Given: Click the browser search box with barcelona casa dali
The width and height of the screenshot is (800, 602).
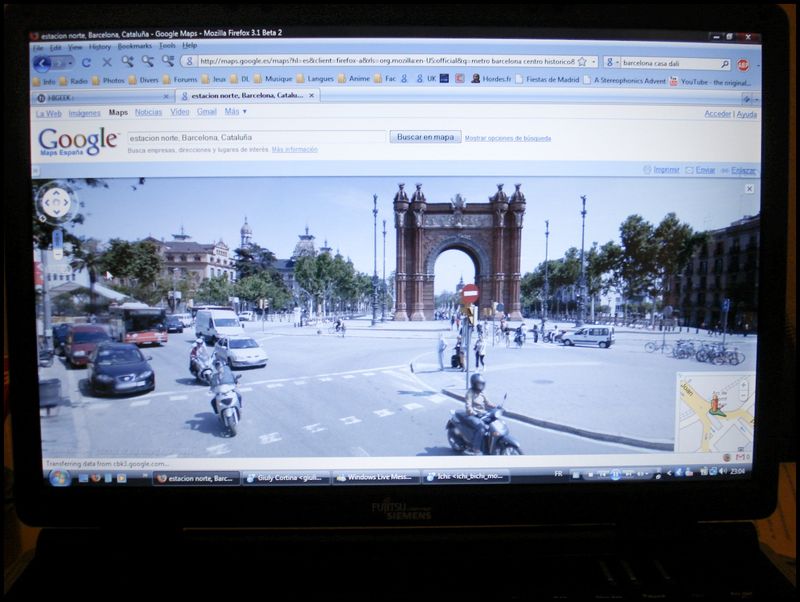Looking at the screenshot, I should pos(669,64).
